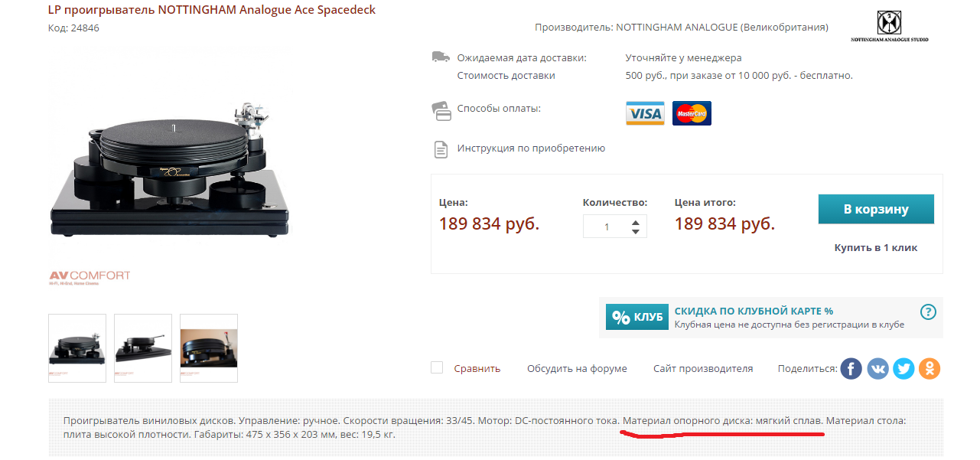Increase quantity with the up arrow

(636, 222)
